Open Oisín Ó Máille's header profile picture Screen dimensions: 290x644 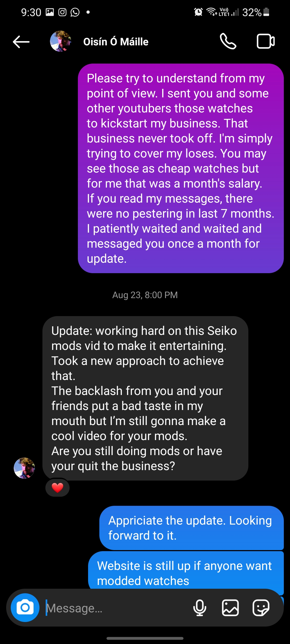point(60,41)
